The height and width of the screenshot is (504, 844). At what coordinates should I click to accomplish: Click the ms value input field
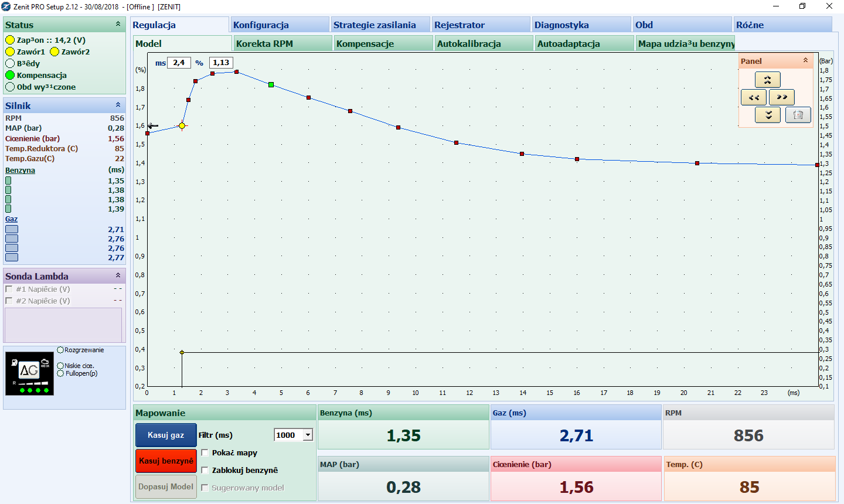pos(179,63)
